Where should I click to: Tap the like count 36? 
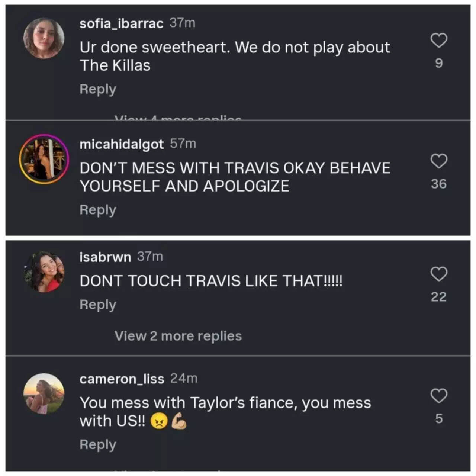[x=439, y=183]
